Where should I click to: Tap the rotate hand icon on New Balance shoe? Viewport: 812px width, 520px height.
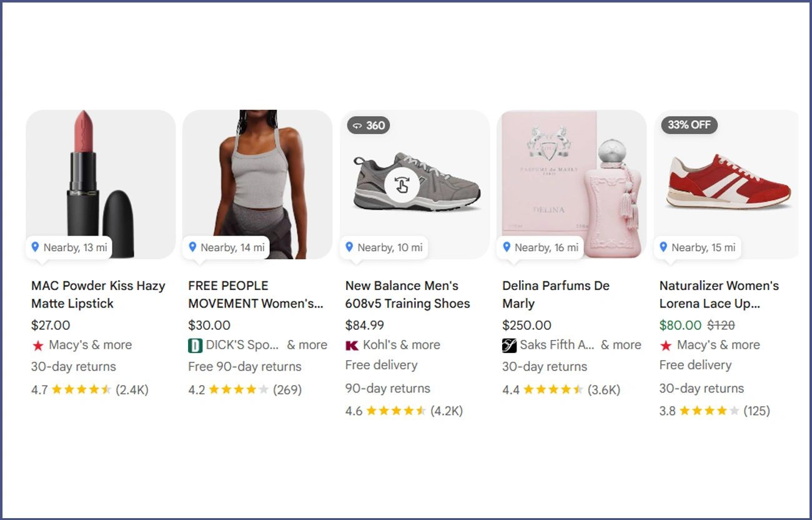[x=401, y=184]
